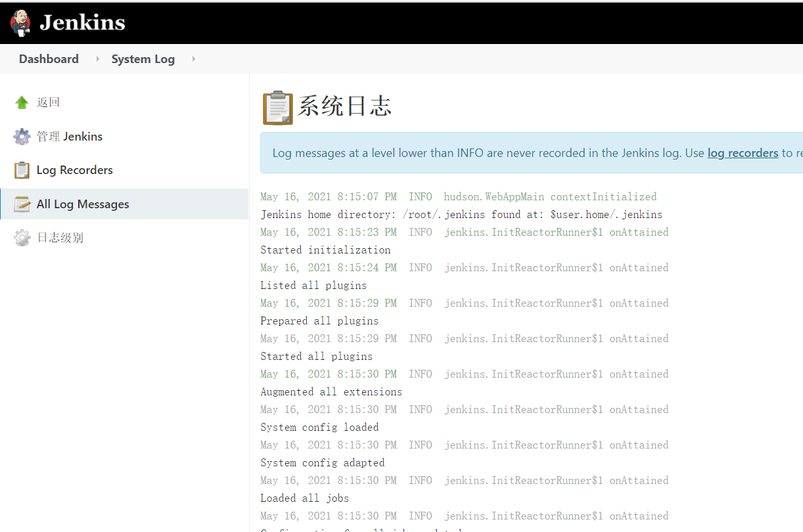
Task: Click the Loaded all jobs log message
Action: click(x=304, y=499)
